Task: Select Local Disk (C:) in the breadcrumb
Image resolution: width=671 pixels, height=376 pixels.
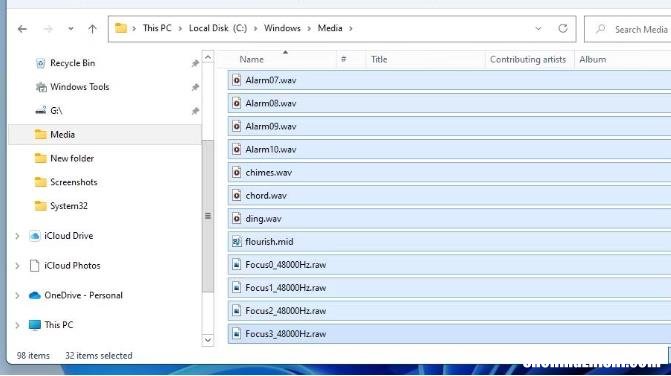Action: pos(218,28)
